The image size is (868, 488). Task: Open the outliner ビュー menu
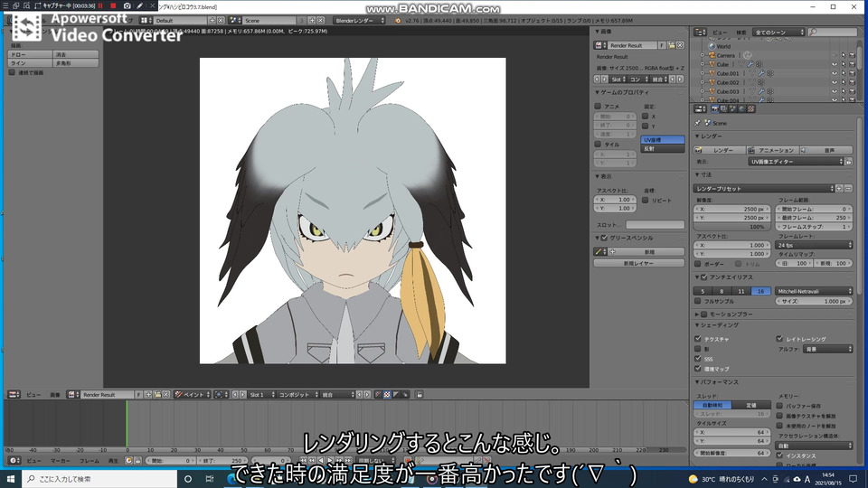tap(720, 33)
